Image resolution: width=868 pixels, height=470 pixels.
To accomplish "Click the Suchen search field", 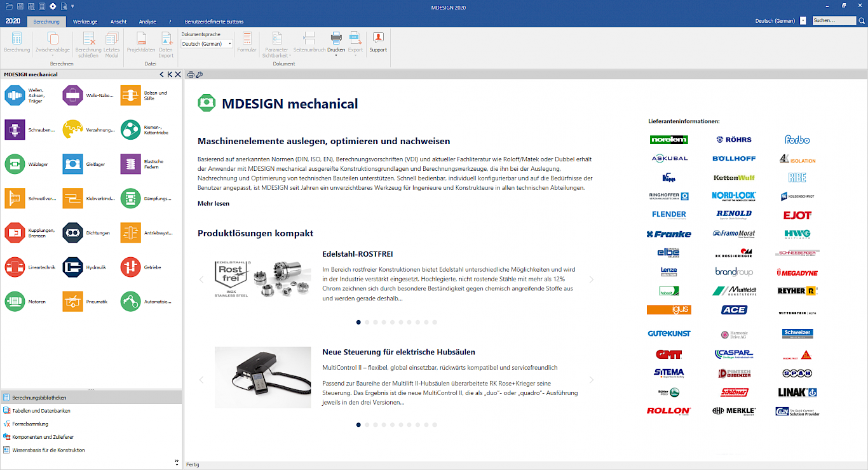I will click(x=834, y=21).
